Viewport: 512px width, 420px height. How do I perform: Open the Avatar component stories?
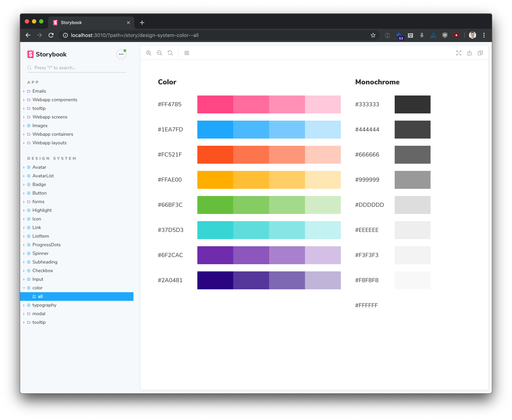pyautogui.click(x=39, y=167)
